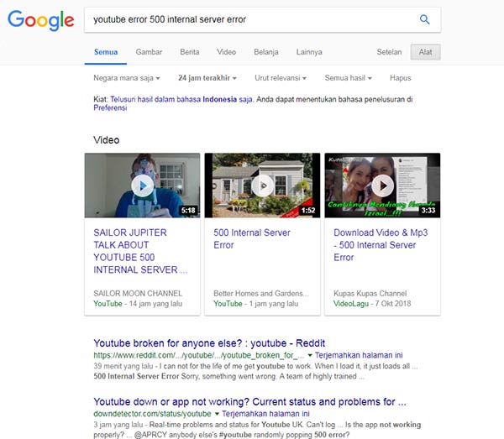This screenshot has width=504, height=439.
Task: Click Terjemahkan halaman ini for downdetector result
Action: (265, 414)
